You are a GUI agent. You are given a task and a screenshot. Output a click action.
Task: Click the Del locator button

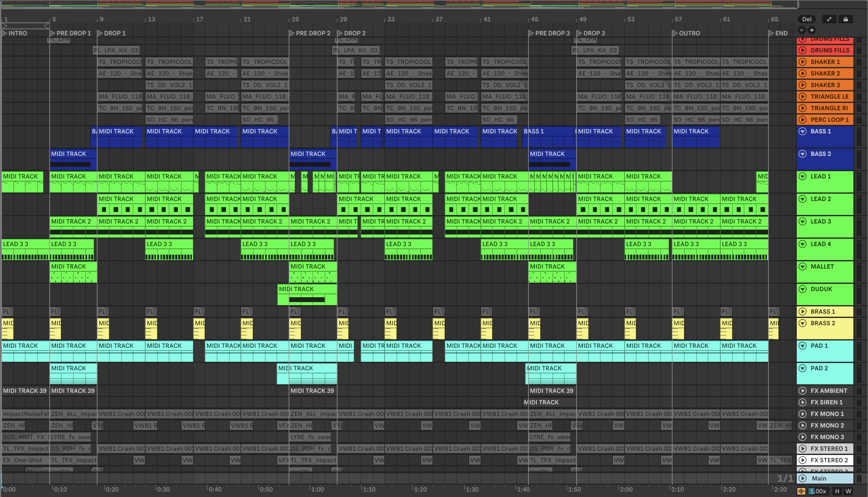point(806,19)
